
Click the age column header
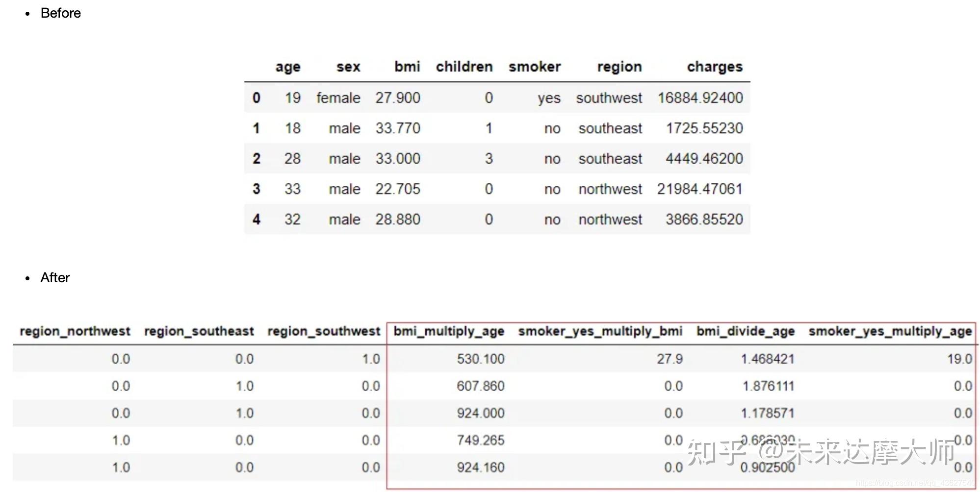pyautogui.click(x=288, y=67)
